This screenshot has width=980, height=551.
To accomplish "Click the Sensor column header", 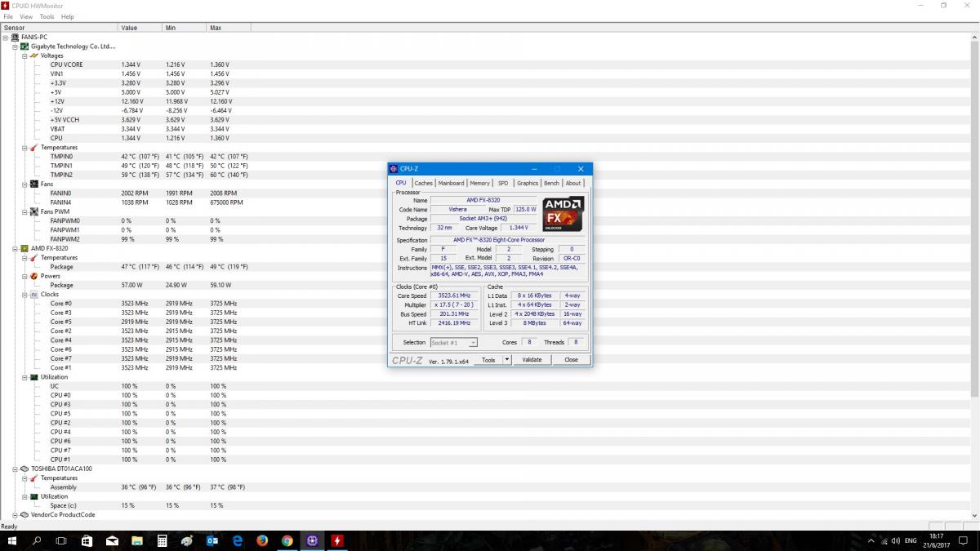I will pyautogui.click(x=59, y=28).
